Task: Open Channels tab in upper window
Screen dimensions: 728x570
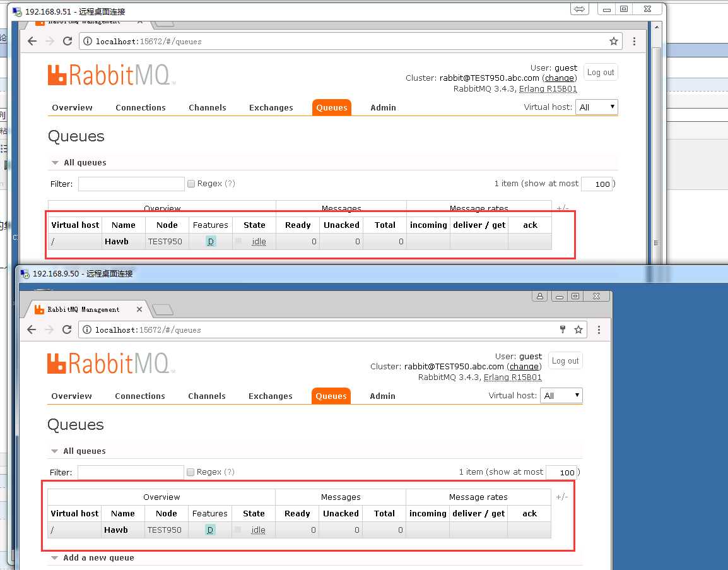Action: (208, 108)
